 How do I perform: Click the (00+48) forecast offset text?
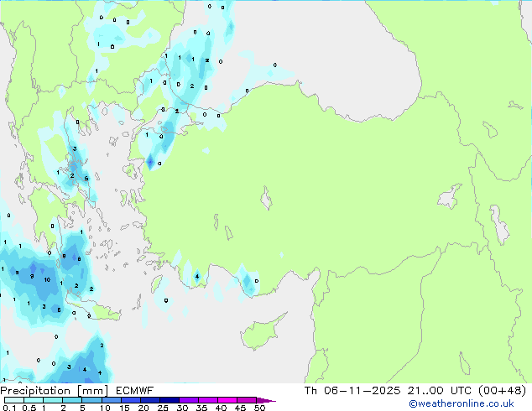502,391
